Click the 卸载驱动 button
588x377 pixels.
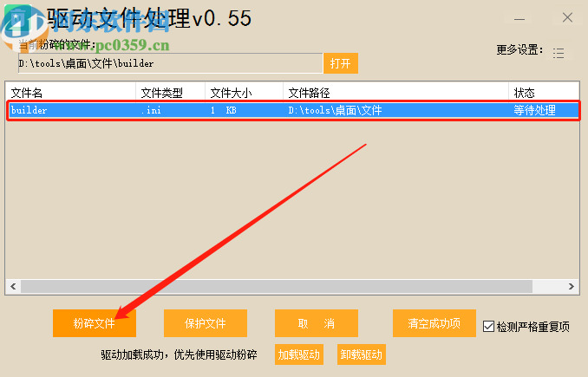pyautogui.click(x=362, y=354)
